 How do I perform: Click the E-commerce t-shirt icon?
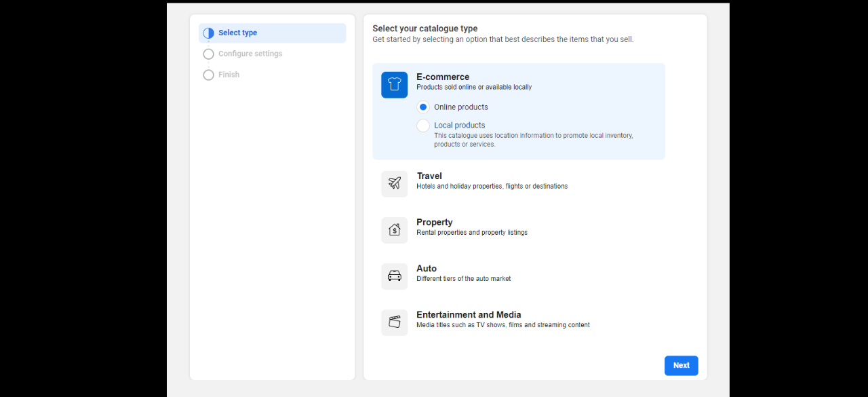394,85
